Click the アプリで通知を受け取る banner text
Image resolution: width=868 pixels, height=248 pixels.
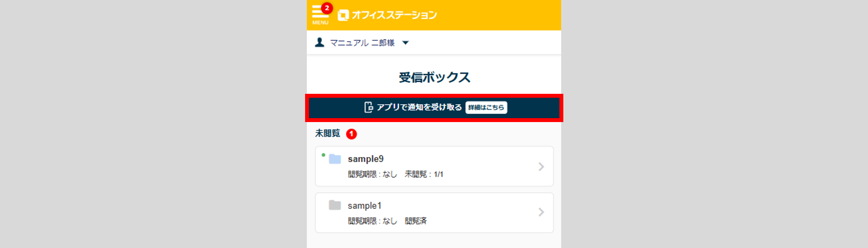[x=419, y=107]
